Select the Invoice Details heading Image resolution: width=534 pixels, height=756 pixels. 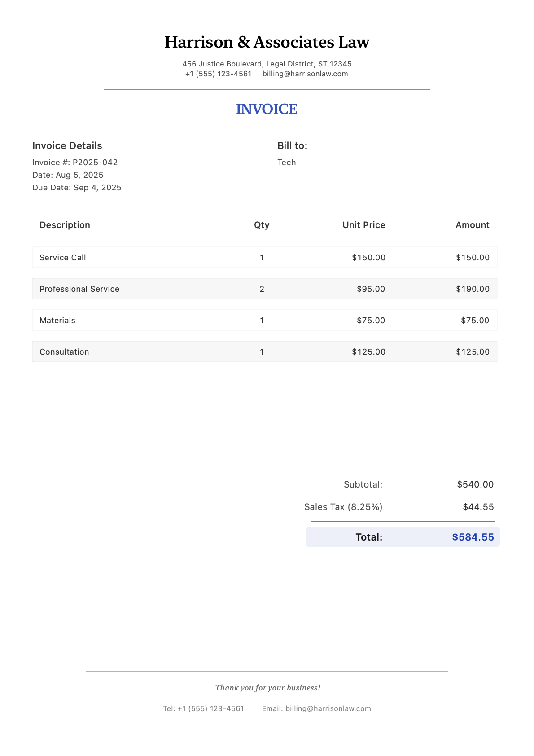(x=67, y=145)
